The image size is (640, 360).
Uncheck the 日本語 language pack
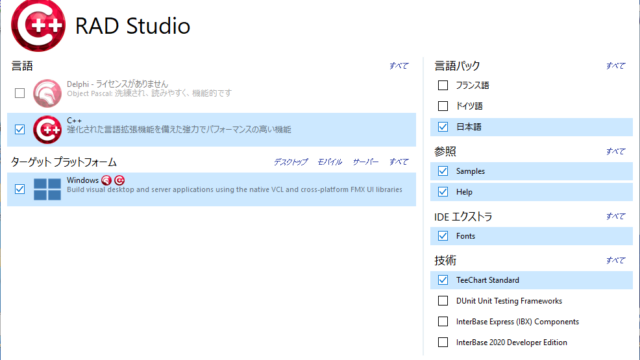[443, 127]
